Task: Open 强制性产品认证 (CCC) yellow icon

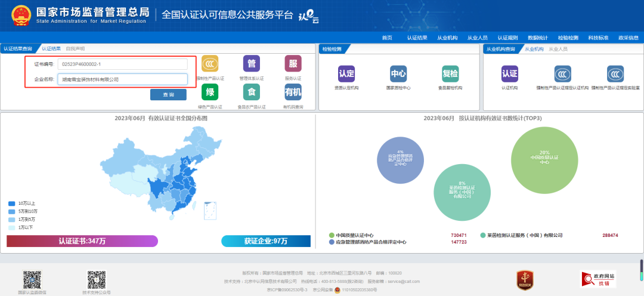Action: [210, 64]
